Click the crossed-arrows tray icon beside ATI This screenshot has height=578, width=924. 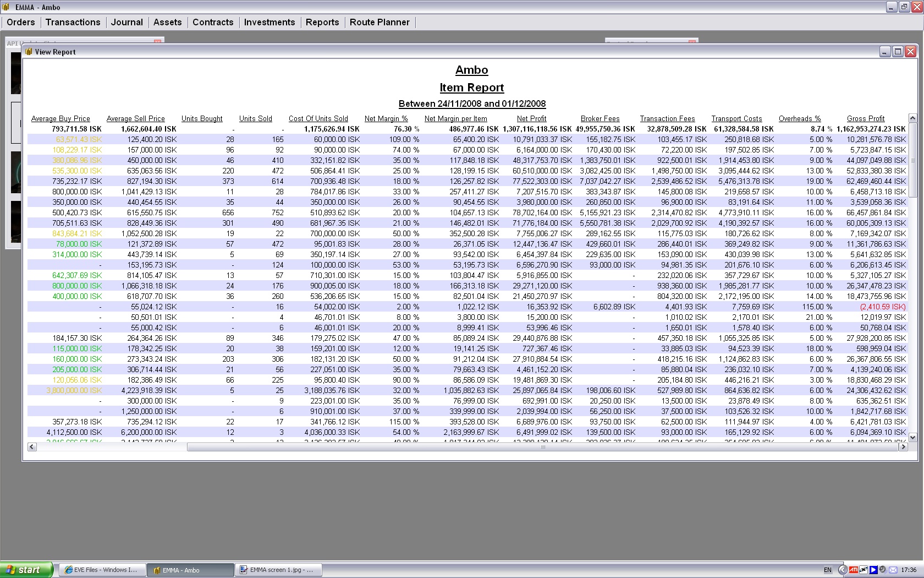tap(864, 570)
